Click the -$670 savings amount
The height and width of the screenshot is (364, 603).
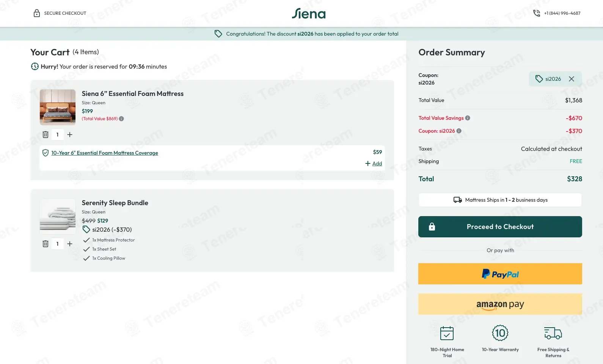point(574,118)
